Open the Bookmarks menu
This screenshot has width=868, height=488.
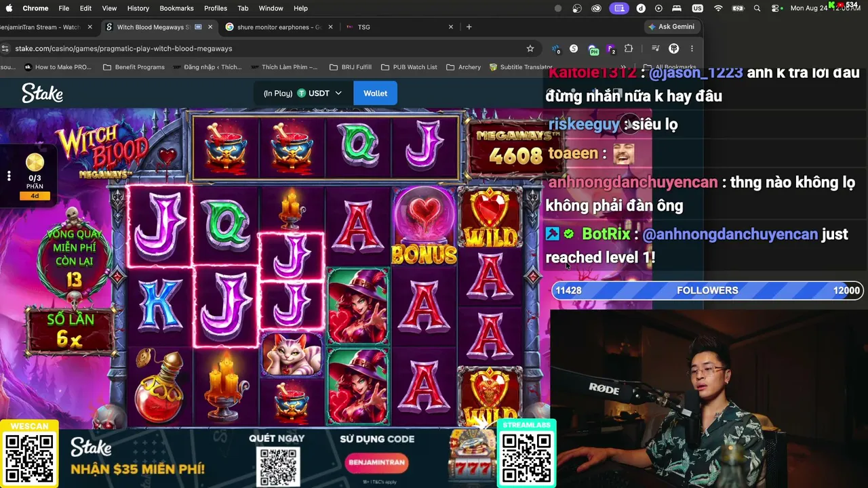(x=176, y=8)
